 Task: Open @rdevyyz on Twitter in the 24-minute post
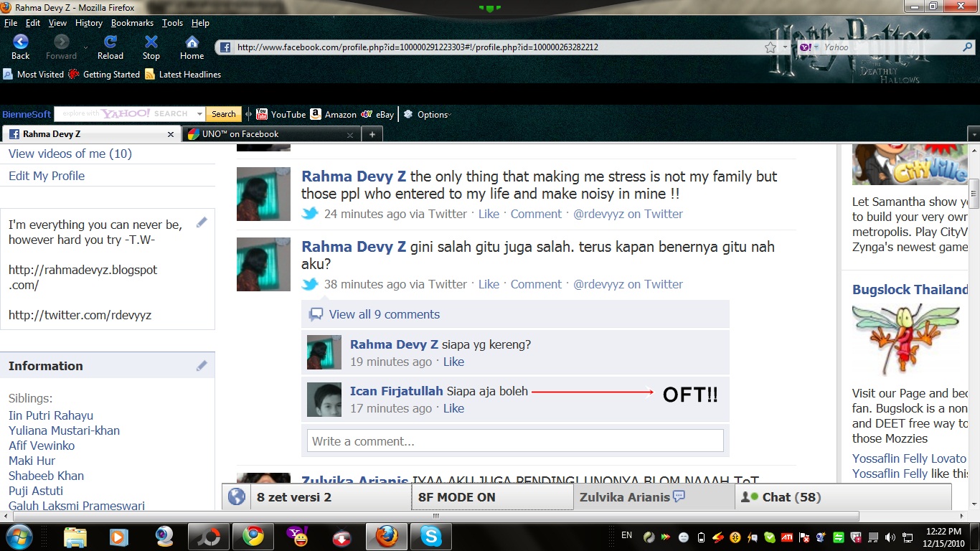pyautogui.click(x=628, y=214)
